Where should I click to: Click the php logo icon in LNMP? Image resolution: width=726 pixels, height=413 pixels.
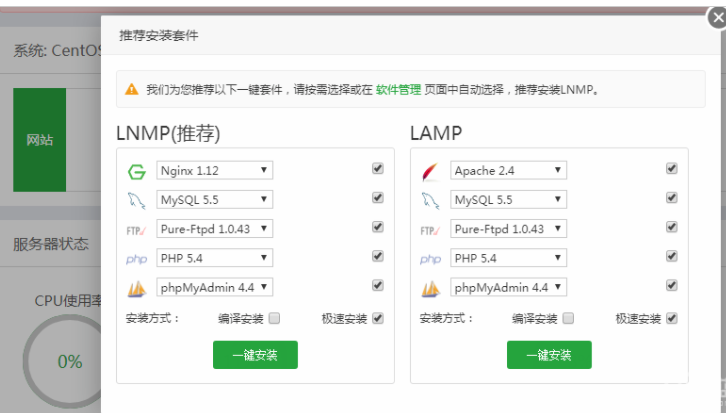136,259
